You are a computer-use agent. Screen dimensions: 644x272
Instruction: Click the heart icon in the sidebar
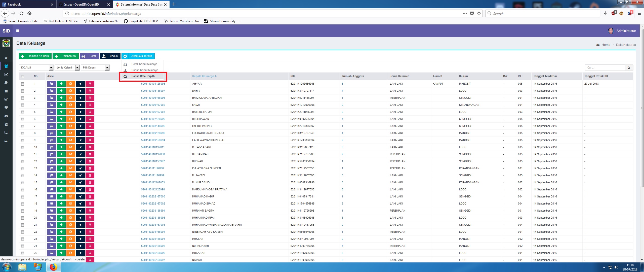(6, 108)
